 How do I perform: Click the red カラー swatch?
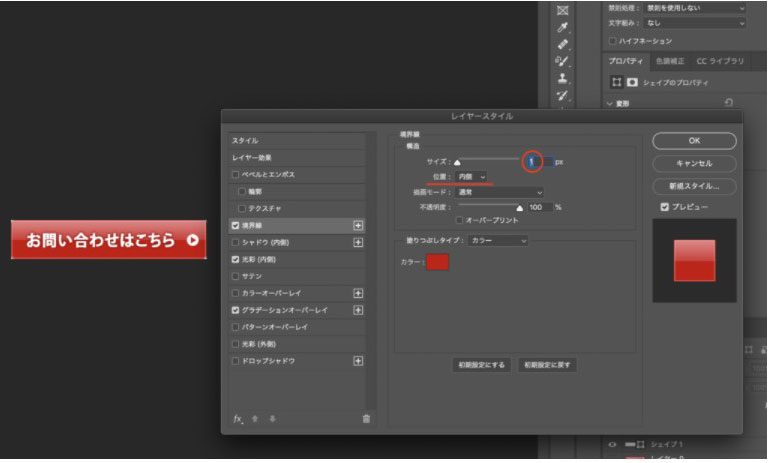[438, 262]
